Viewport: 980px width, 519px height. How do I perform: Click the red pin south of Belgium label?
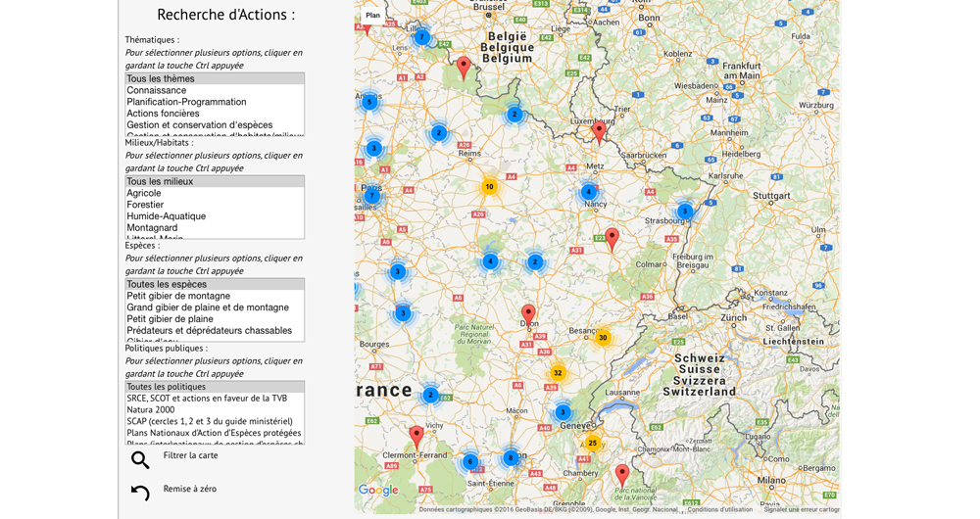pos(464,69)
